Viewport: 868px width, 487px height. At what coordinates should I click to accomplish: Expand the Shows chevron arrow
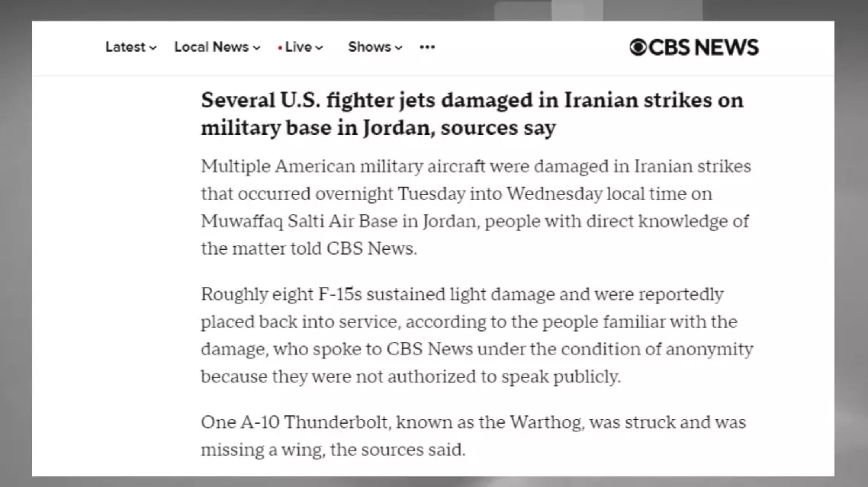point(399,48)
